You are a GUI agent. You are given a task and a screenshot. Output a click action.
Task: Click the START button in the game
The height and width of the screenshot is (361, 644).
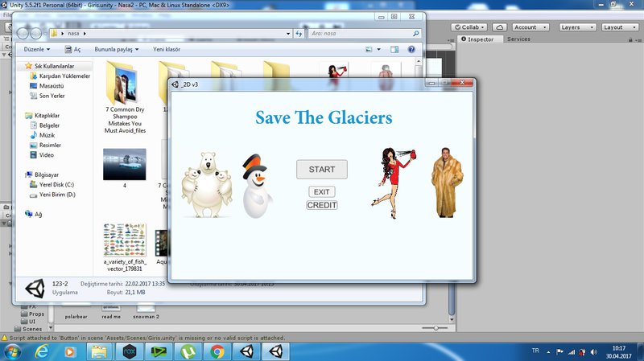(321, 170)
